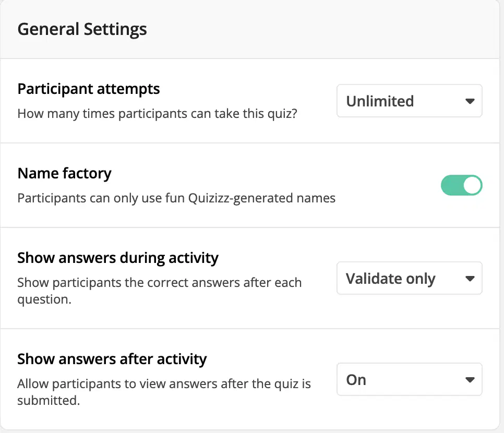504x433 pixels.
Task: Click the General Settings header
Action: (x=82, y=29)
